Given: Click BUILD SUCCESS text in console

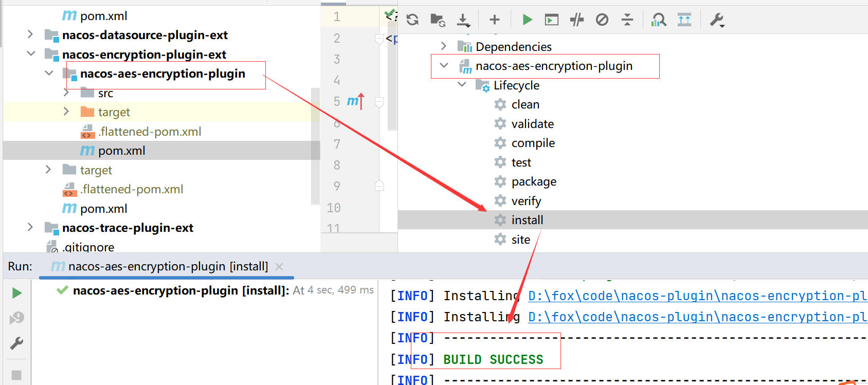Looking at the screenshot, I should tap(493, 359).
